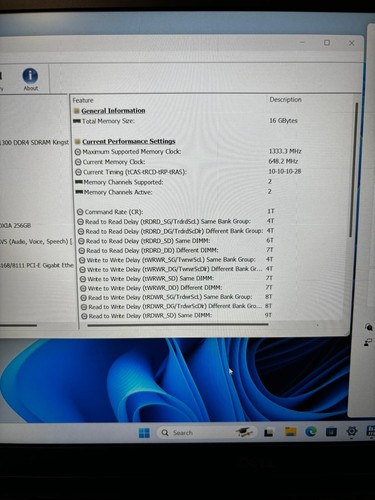Select Read to Read Delay (tRDRD_DD) Different DIMM row
Screen dimensions: 375x500
pos(152,250)
